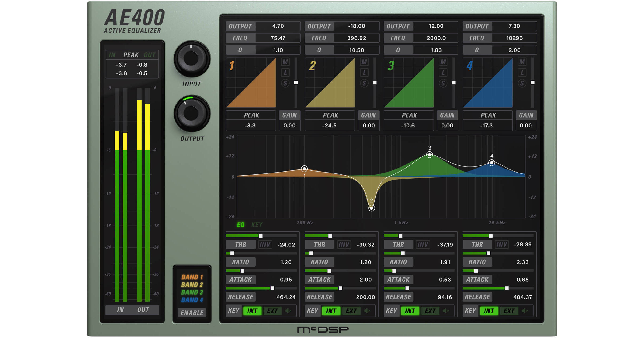The height and width of the screenshot is (338, 644).
Task: Click band 4 vertical gain slider handle
Action: pos(532,82)
